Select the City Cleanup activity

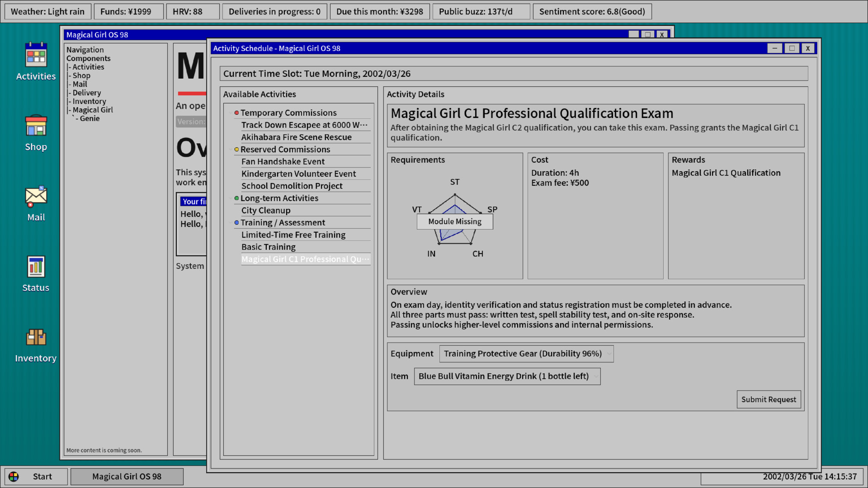point(266,211)
